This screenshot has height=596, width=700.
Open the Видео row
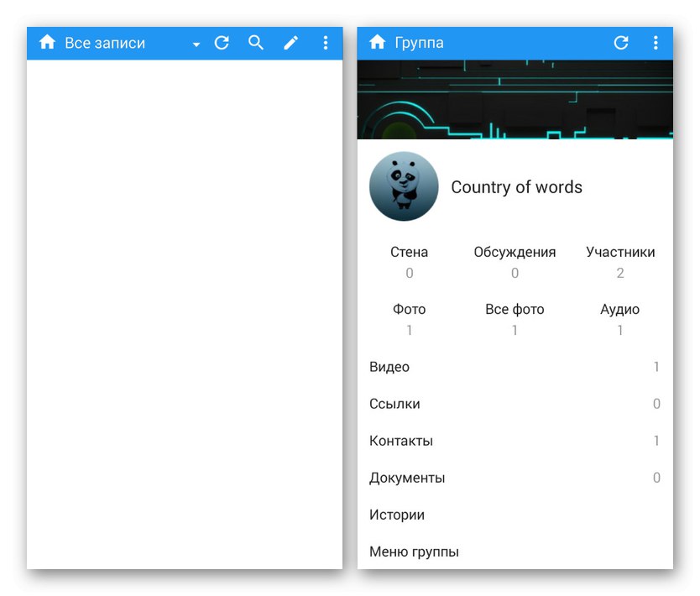[x=515, y=367]
